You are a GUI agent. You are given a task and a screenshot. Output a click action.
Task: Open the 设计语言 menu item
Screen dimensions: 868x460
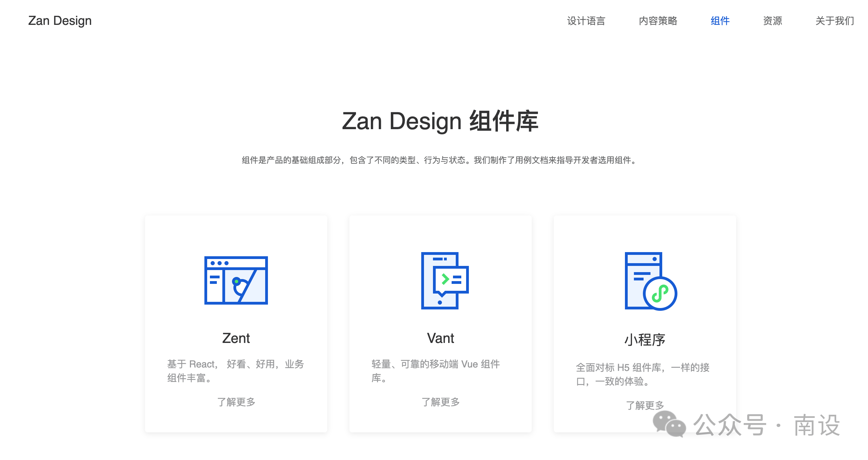tap(586, 21)
